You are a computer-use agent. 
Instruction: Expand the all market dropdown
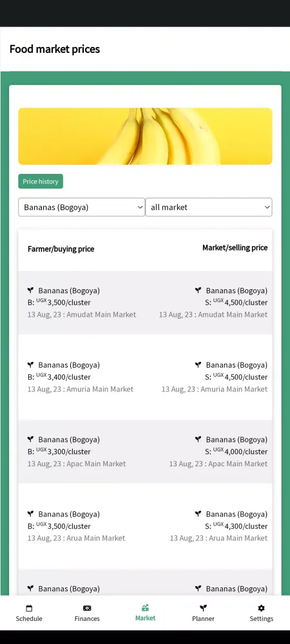pos(209,207)
